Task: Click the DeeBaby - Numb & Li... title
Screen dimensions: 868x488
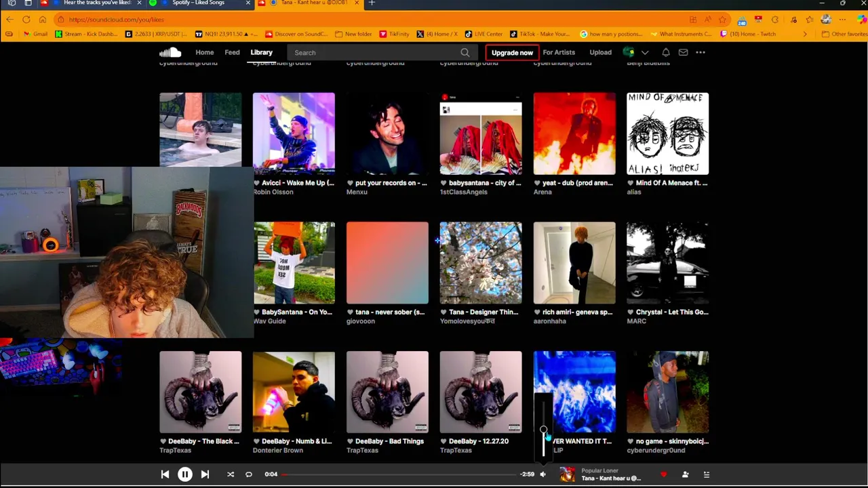Action: coord(296,441)
